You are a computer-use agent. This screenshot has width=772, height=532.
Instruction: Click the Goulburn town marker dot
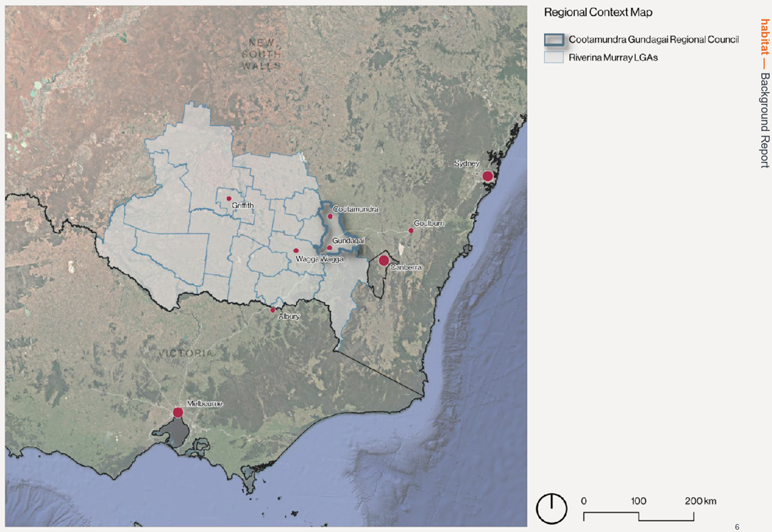tap(411, 231)
